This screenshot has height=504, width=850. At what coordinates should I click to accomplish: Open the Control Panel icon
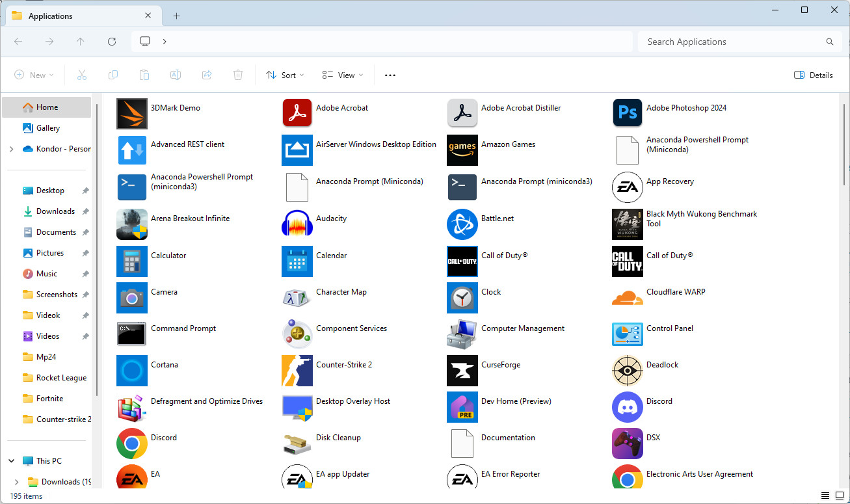click(628, 334)
